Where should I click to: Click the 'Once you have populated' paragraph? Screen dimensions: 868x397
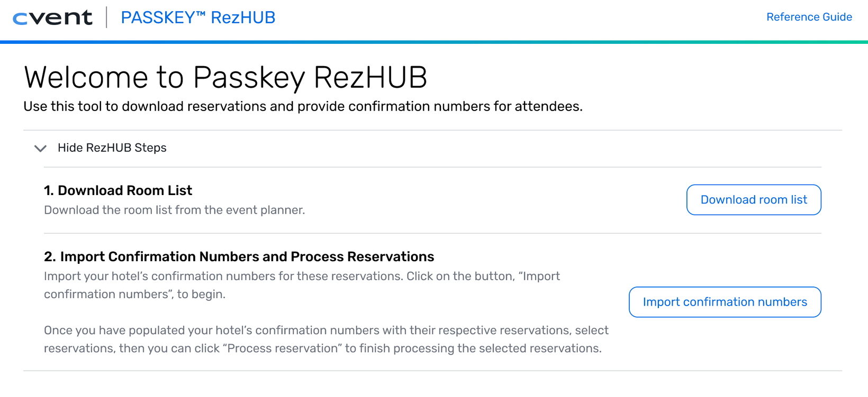tap(326, 339)
